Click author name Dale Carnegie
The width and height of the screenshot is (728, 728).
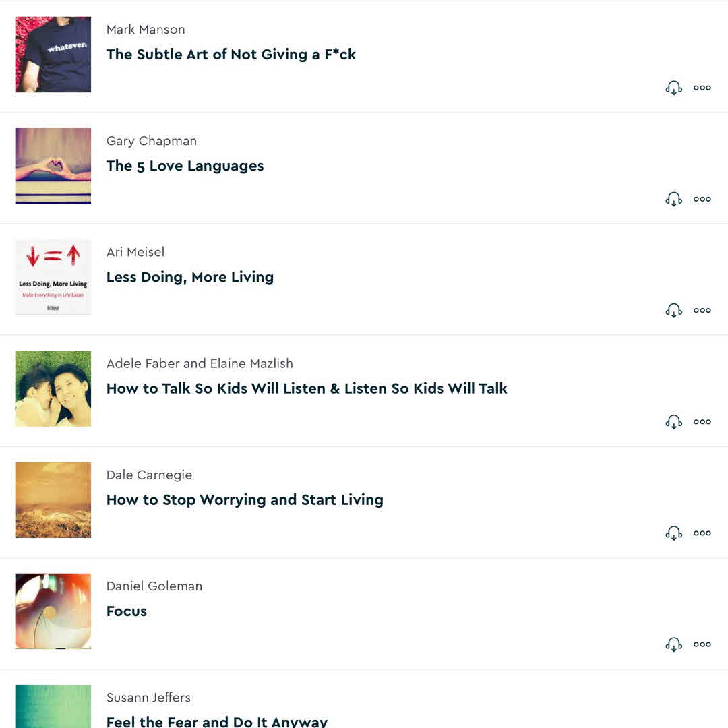pyautogui.click(x=149, y=475)
